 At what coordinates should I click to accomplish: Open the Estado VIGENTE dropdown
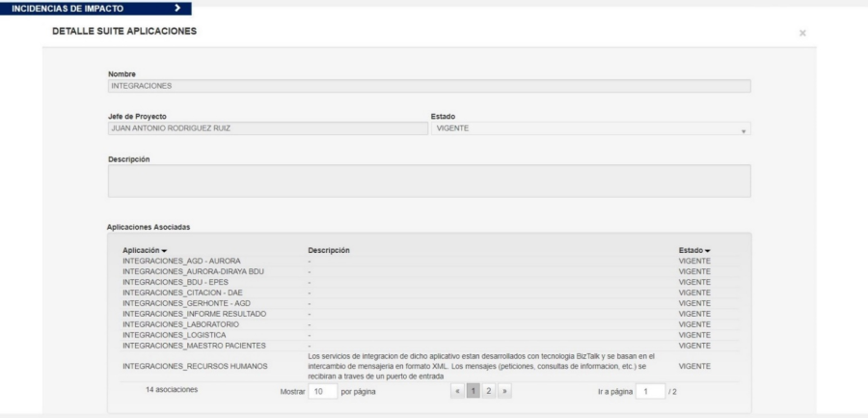coord(590,128)
